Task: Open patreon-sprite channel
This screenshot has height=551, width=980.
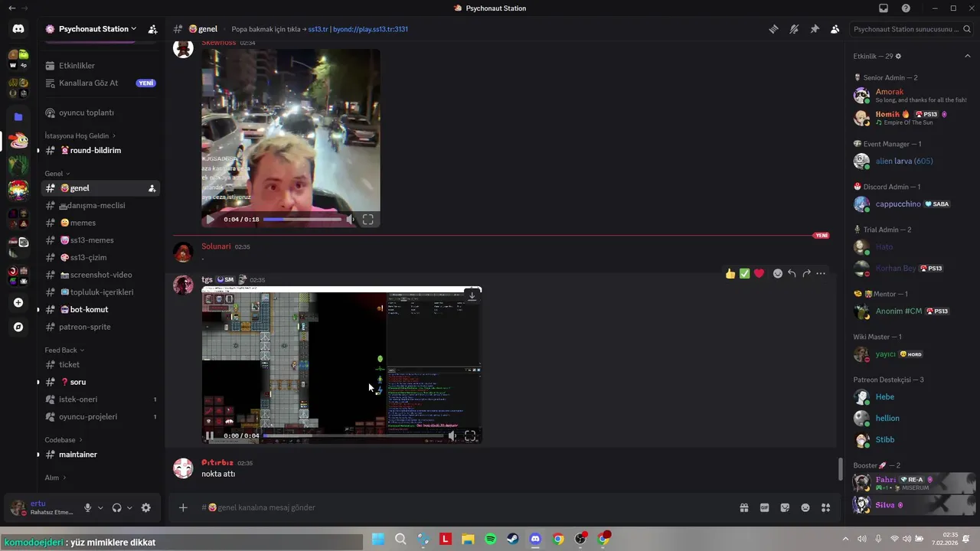Action: pos(100,327)
